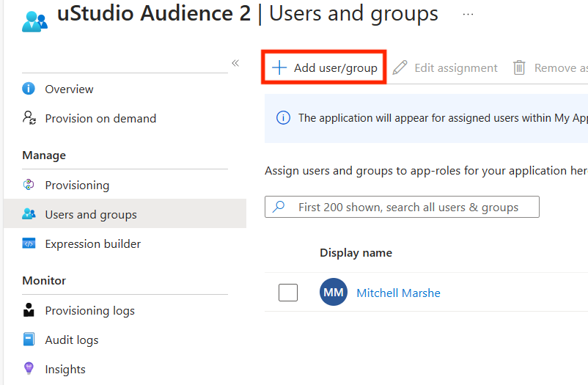Click the Monitor section heading
The height and width of the screenshot is (385, 588).
pyautogui.click(x=44, y=280)
